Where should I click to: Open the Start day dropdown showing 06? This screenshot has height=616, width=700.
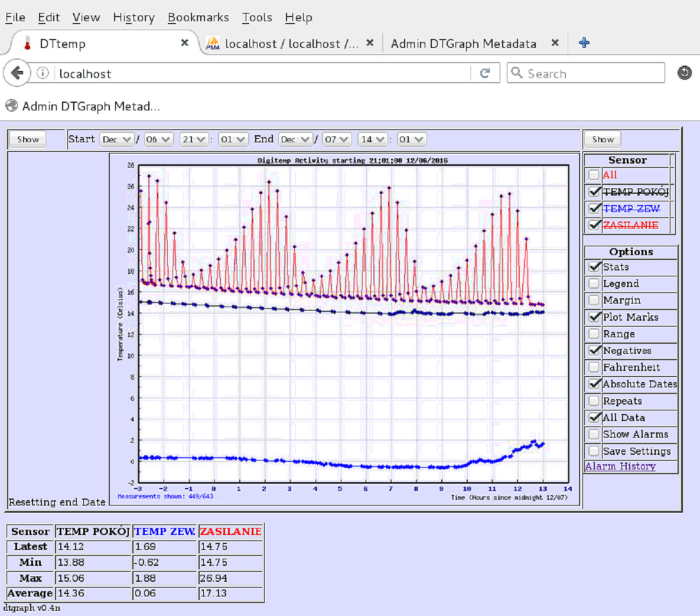click(x=158, y=140)
